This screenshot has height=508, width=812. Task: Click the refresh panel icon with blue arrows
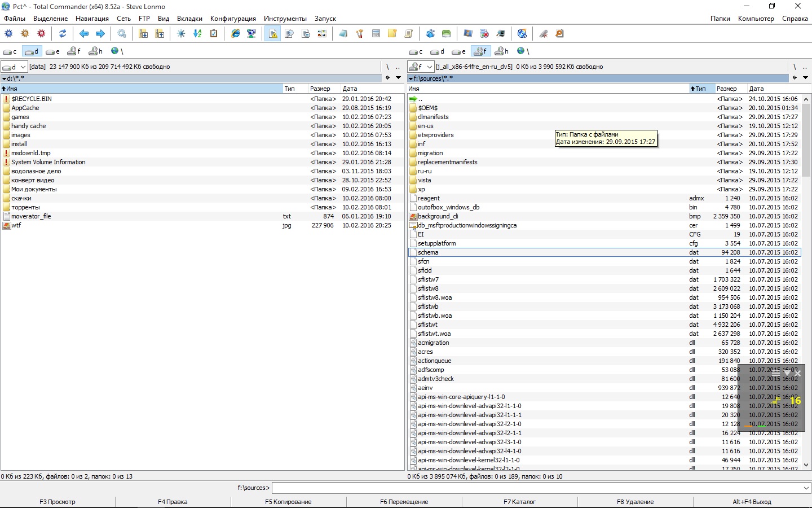pyautogui.click(x=63, y=34)
